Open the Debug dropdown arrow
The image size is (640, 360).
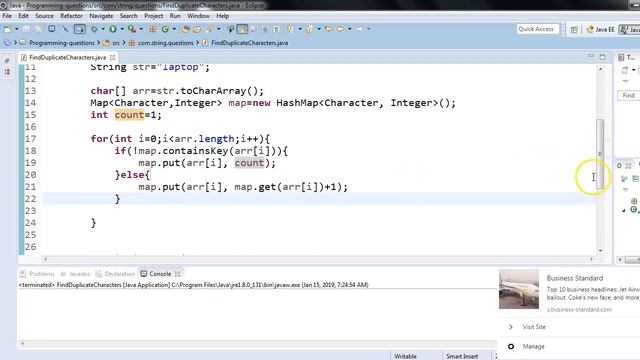coord(103,29)
